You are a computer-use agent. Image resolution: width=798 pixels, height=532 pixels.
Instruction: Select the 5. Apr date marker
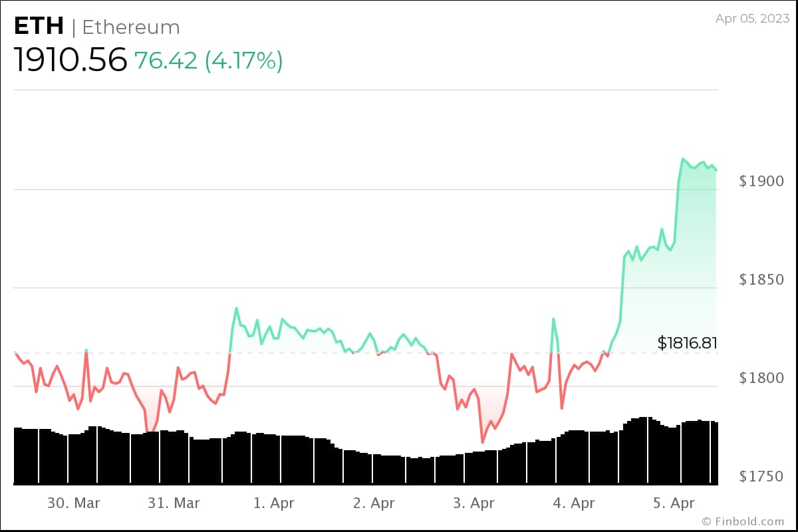tap(673, 503)
